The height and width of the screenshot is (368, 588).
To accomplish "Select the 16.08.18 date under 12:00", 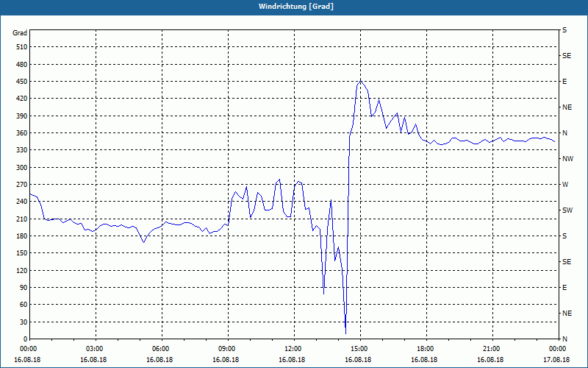I will [292, 360].
